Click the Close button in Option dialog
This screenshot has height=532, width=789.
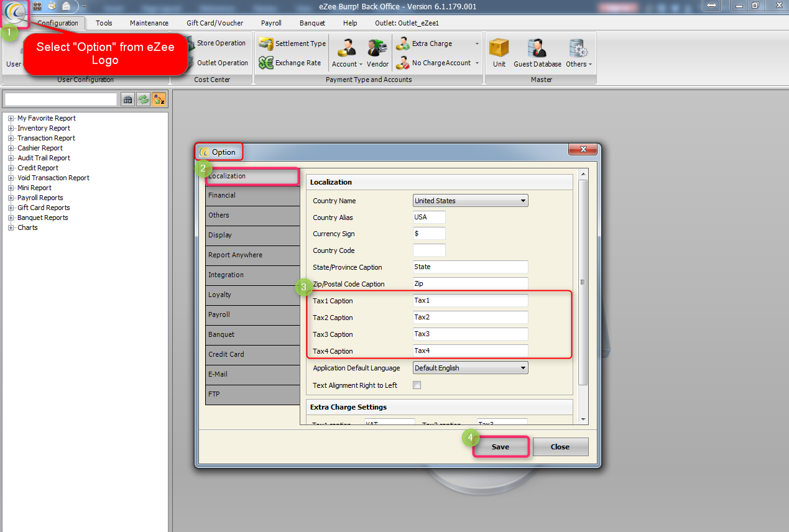[560, 447]
